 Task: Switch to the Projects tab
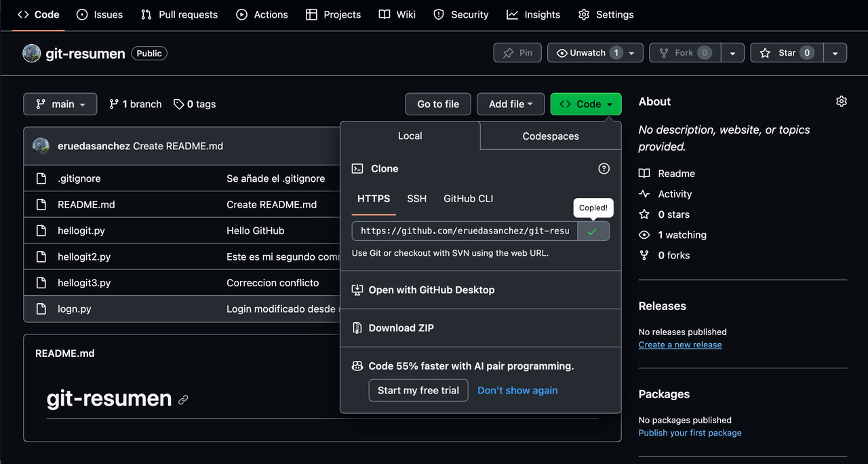coord(333,14)
